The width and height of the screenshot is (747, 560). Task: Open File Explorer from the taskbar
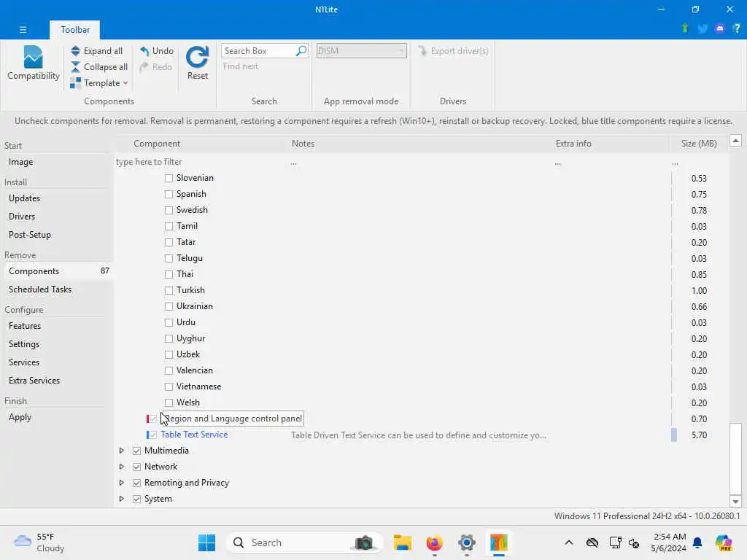403,542
